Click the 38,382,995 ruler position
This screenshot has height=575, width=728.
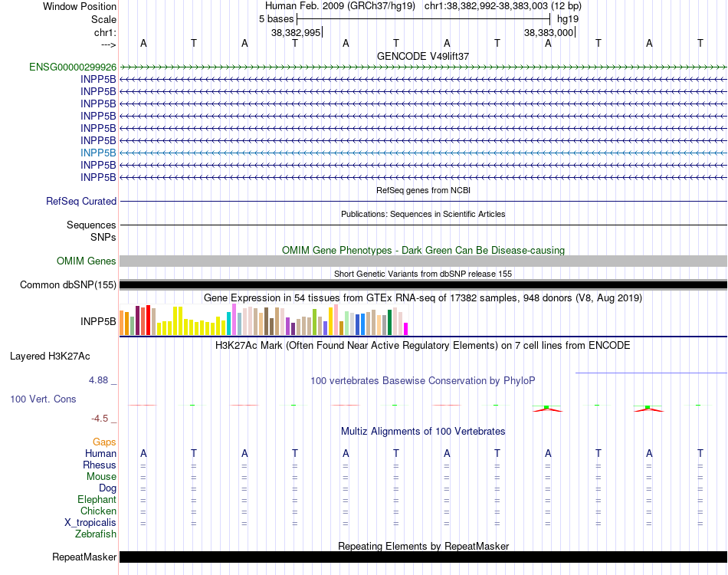coord(296,32)
